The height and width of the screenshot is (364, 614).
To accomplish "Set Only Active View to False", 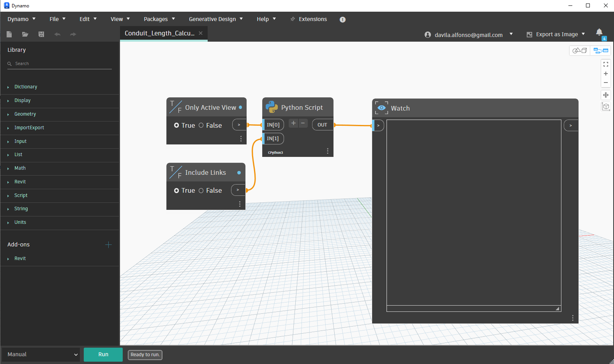I will [x=201, y=125].
